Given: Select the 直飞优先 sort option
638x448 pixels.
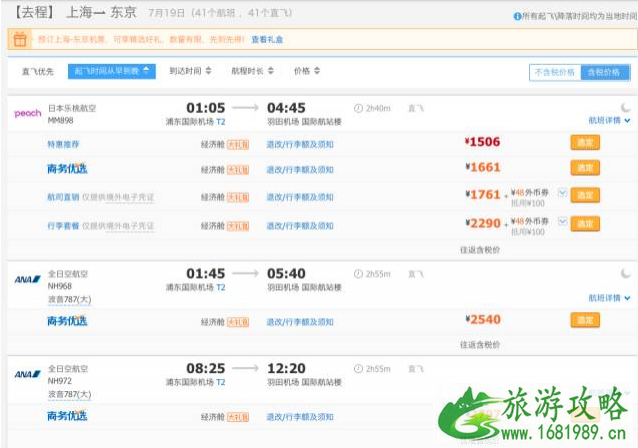Looking at the screenshot, I should (x=37, y=72).
